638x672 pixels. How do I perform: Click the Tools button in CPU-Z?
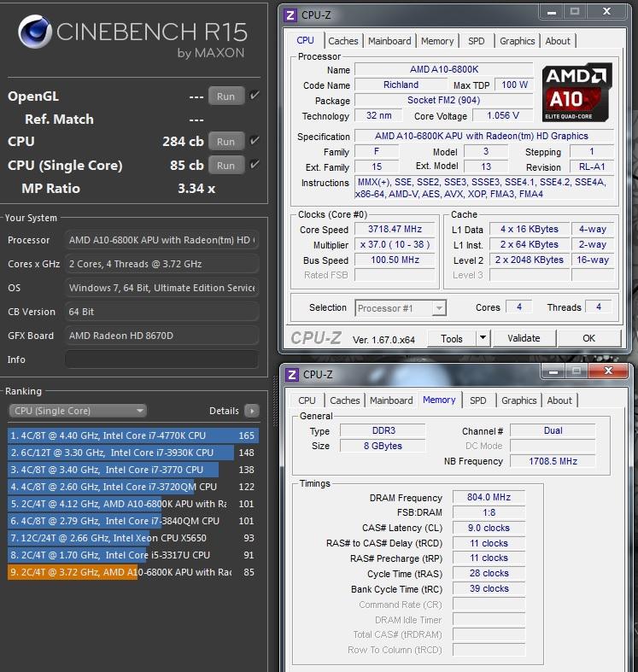pos(452,338)
